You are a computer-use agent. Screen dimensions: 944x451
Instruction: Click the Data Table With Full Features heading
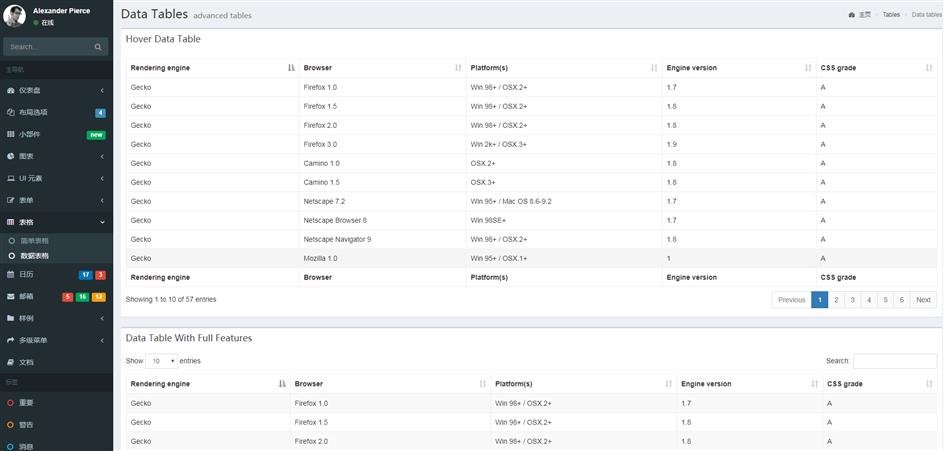(189, 338)
